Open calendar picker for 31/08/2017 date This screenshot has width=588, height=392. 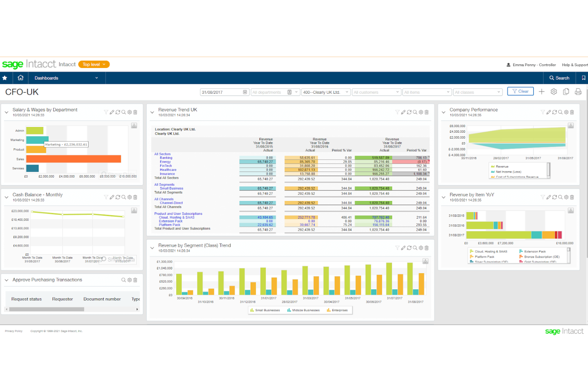pyautogui.click(x=245, y=92)
